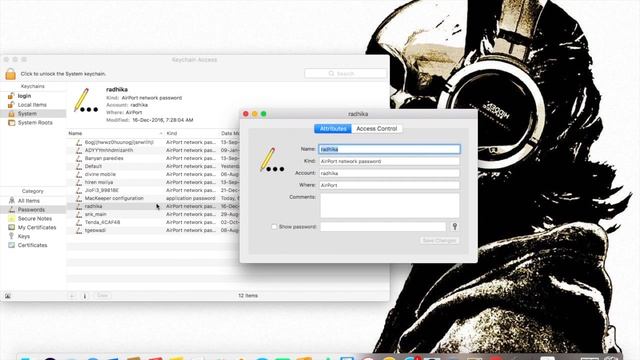The height and width of the screenshot is (360, 640).
Task: Select the login keychain lock icon
Action: coord(11,96)
